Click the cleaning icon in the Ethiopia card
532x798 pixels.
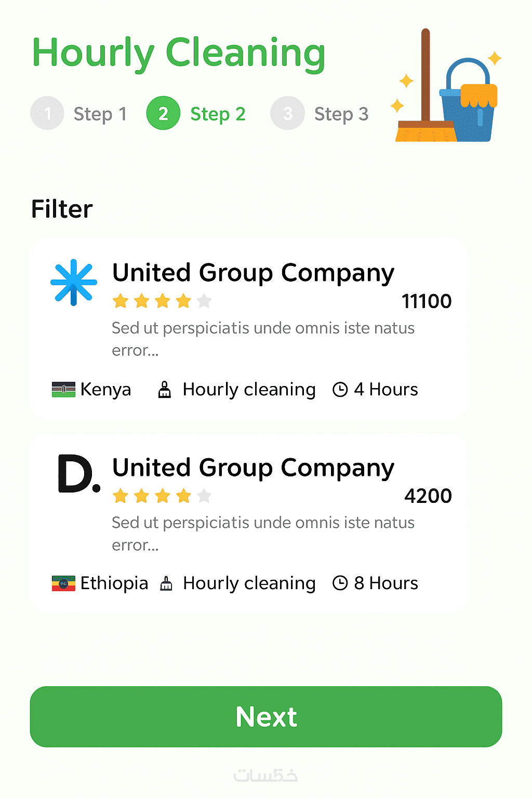(166, 583)
